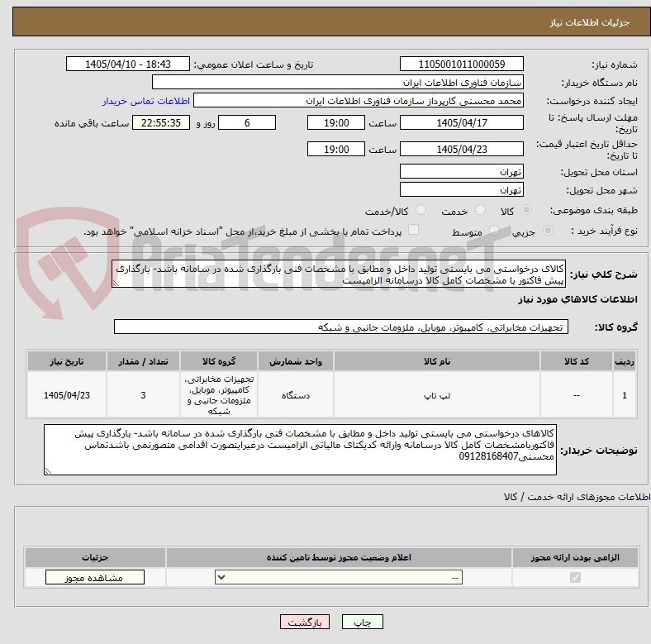Image resolution: width=651 pixels, height=644 pixels.
Task: Click the price validity time 19:00 field
Action: click(x=336, y=149)
